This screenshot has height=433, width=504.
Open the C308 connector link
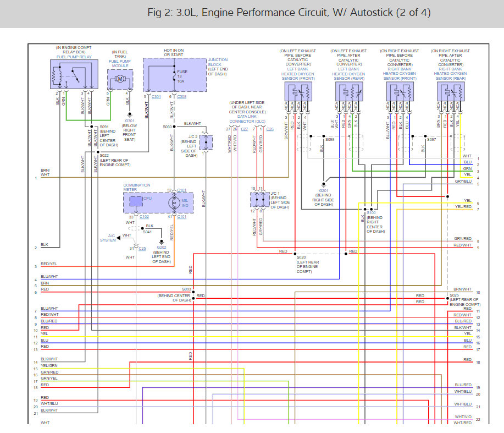point(181,96)
